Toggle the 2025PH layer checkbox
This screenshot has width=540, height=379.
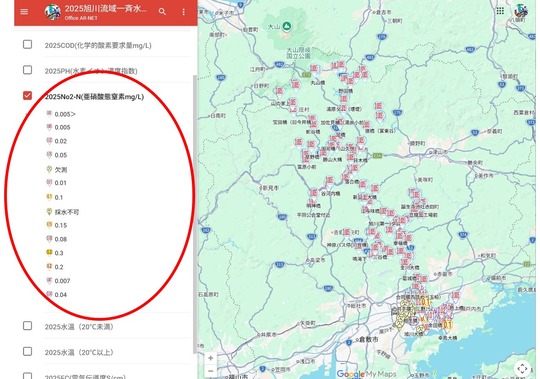(x=28, y=70)
